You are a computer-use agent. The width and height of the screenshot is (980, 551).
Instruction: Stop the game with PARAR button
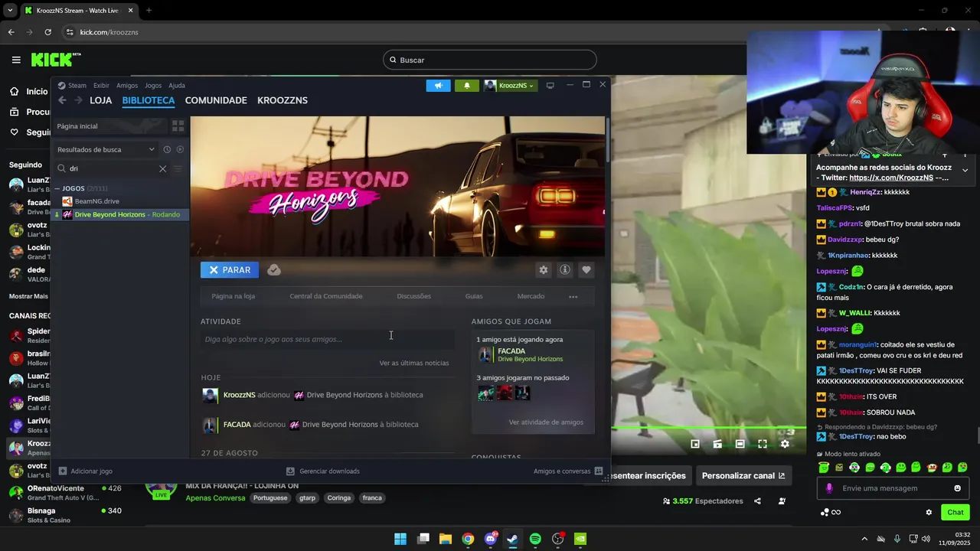point(230,270)
